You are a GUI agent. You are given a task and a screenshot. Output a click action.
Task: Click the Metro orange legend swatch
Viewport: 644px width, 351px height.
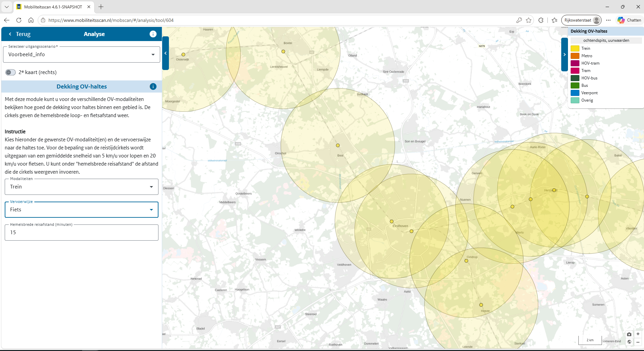(575, 56)
